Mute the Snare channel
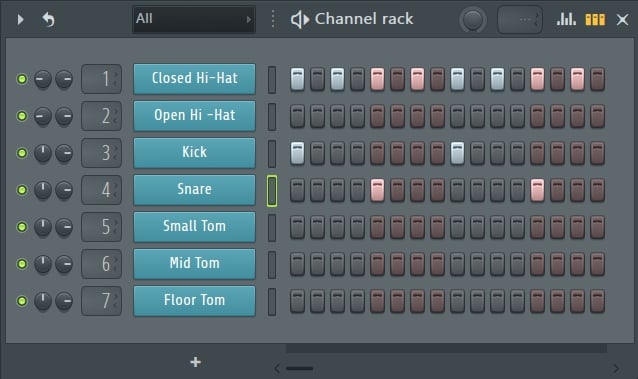This screenshot has height=379, width=638. coord(22,190)
